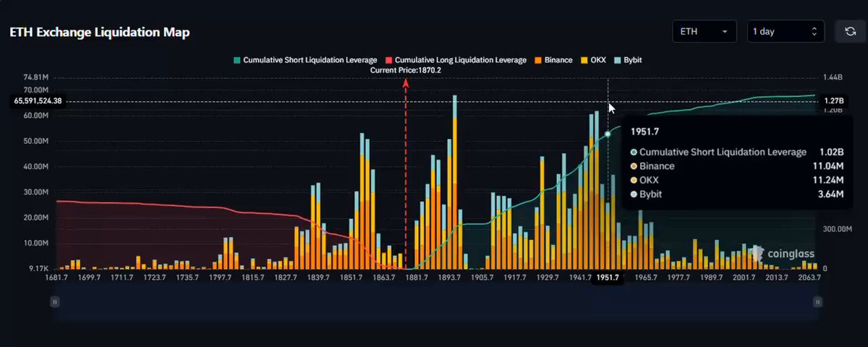Click the 1797.7 x-axis label

[x=219, y=278]
